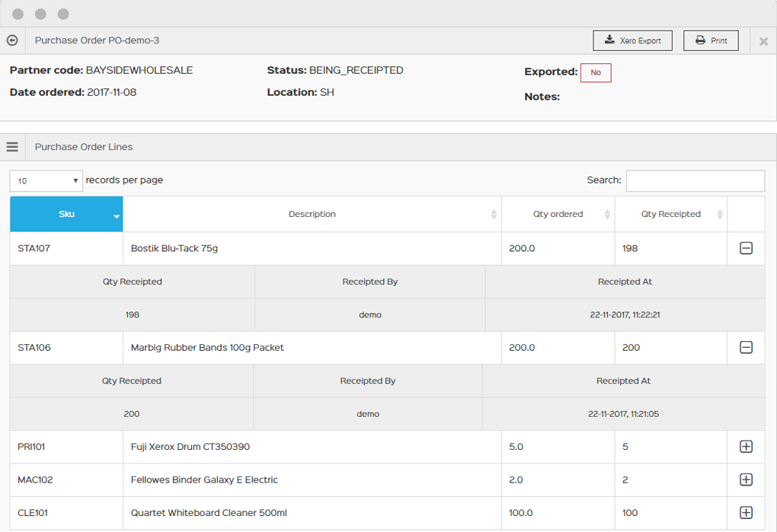Click 'Marbig Rubber Bands 100g Packet' description

(207, 347)
